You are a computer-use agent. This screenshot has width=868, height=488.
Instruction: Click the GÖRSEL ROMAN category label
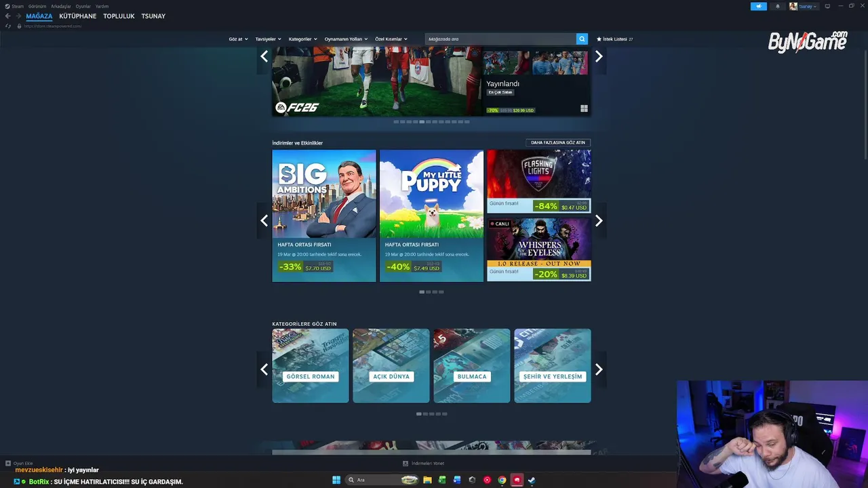click(x=311, y=376)
